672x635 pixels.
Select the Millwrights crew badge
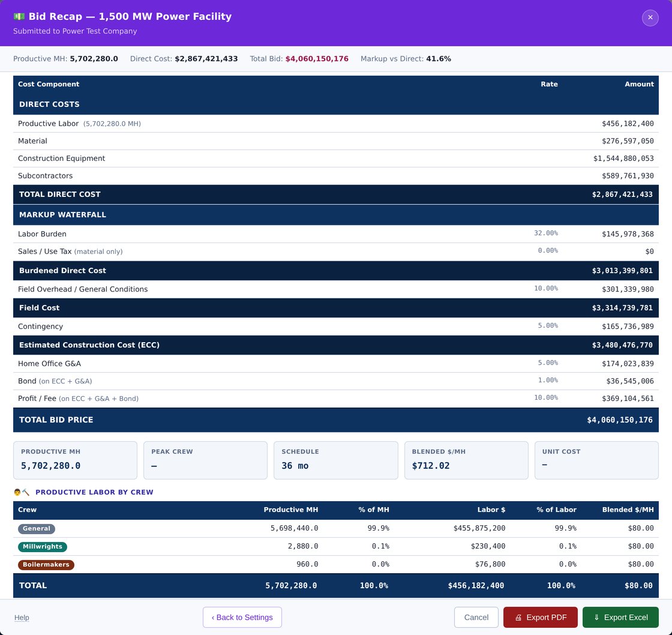(x=43, y=547)
